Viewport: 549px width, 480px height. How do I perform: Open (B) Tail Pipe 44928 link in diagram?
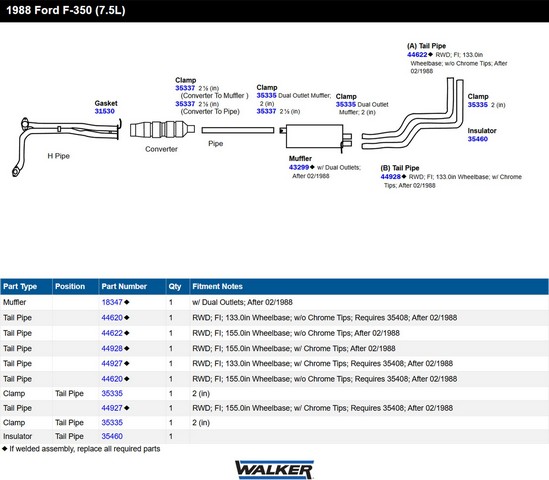click(390, 176)
